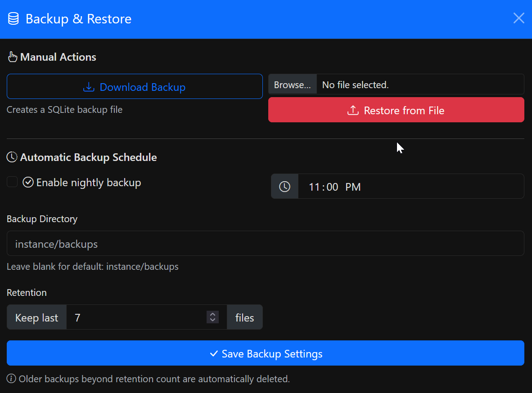Screen dimensions: 532x393
Task: Click the 'Older backups beyond retention count' note
Action: click(154, 379)
